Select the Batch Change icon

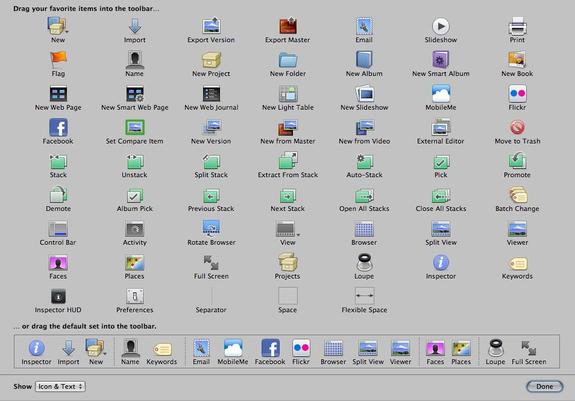coord(517,195)
